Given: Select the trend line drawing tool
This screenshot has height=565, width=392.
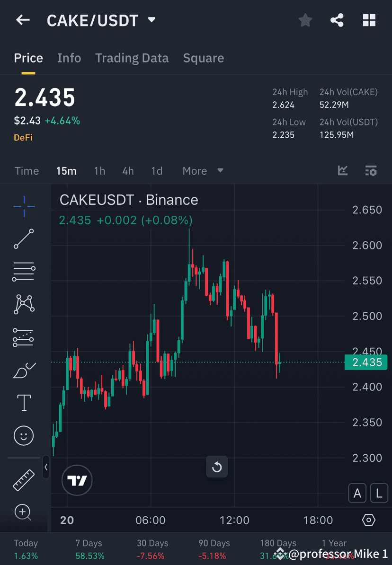Looking at the screenshot, I should click(24, 239).
